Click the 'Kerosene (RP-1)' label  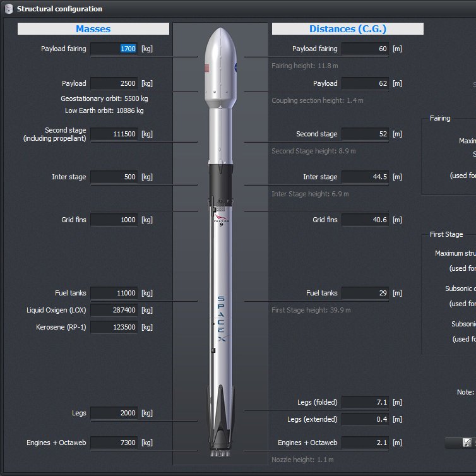[x=61, y=327]
